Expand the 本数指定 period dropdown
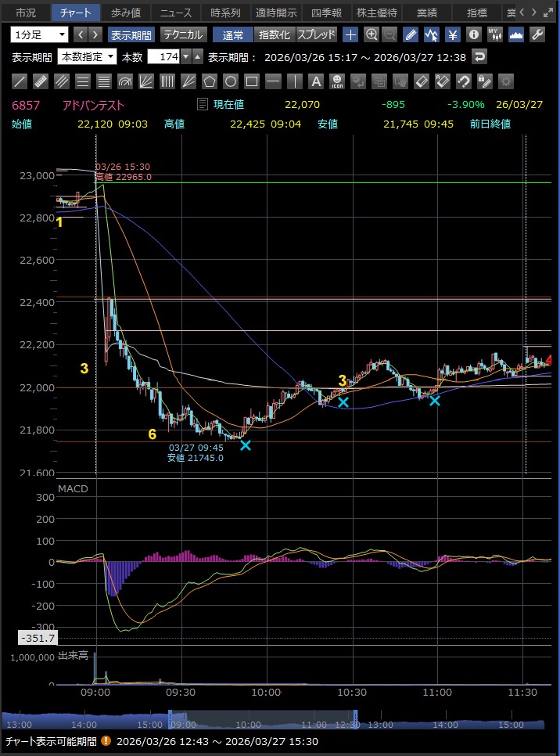 pyautogui.click(x=87, y=56)
